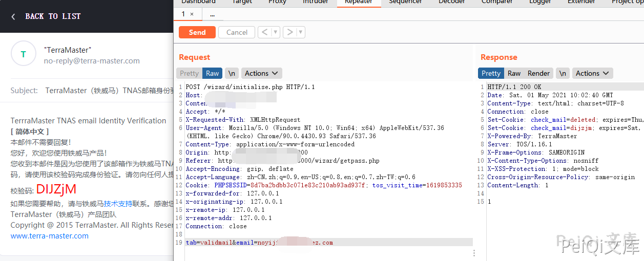The image size is (644, 261).
Task: Switch to the Repeater tab
Action: tap(359, 2)
